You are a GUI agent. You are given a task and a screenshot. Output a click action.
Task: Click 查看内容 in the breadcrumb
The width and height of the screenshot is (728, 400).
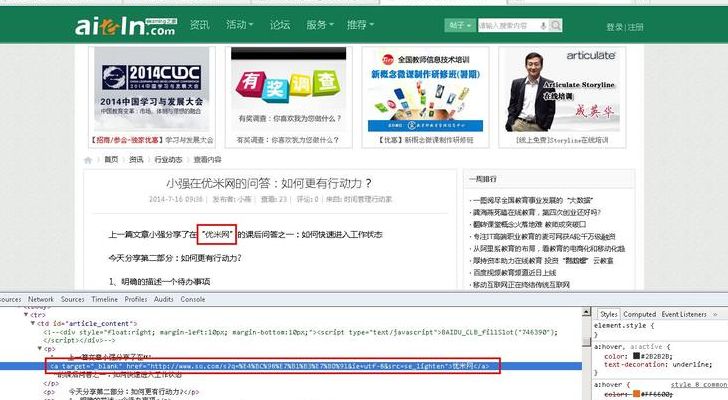[207, 160]
